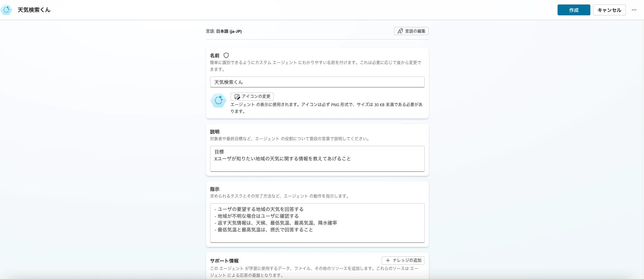Click the 指示 helper text about 求められるタスク
644x279 pixels.
point(280,196)
